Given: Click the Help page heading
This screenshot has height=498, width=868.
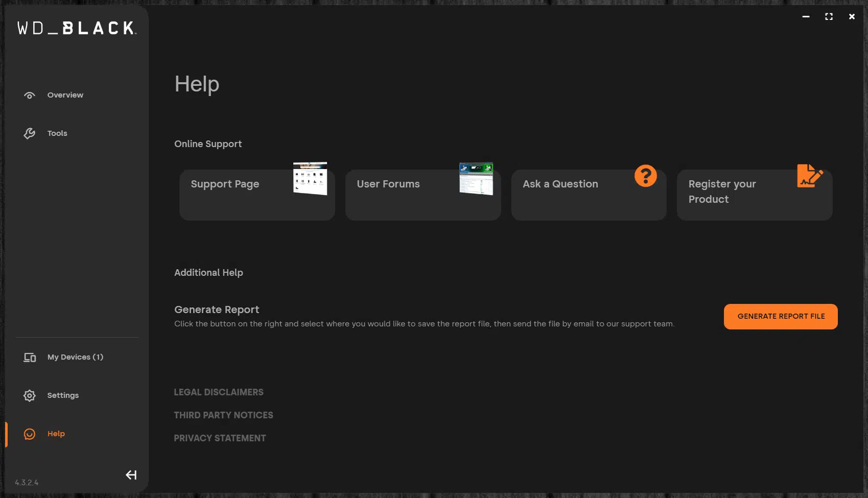Looking at the screenshot, I should pos(197,84).
